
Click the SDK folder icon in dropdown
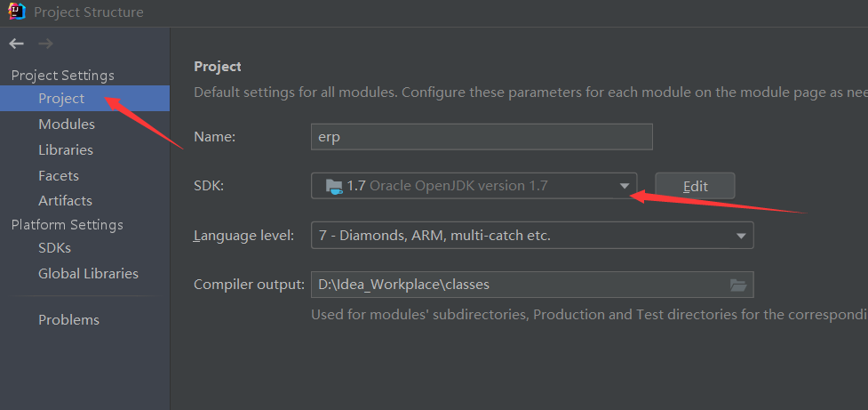tap(334, 186)
